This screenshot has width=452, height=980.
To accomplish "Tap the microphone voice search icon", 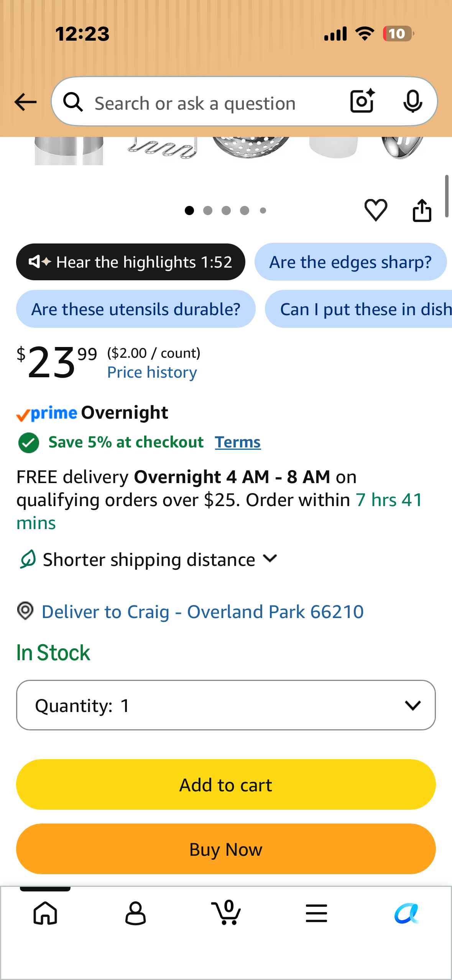I will tap(413, 102).
